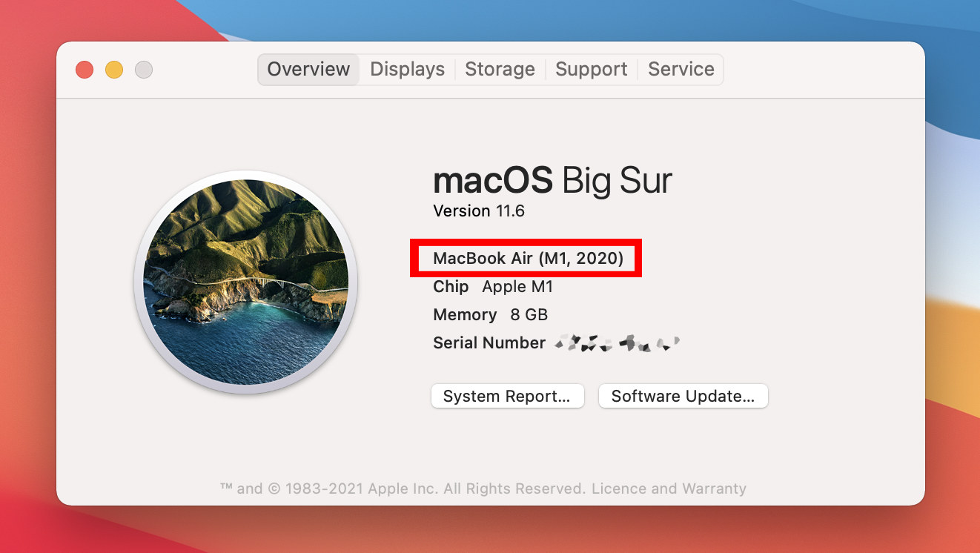Click the System Report... button
The width and height of the screenshot is (980, 553).
coord(507,396)
